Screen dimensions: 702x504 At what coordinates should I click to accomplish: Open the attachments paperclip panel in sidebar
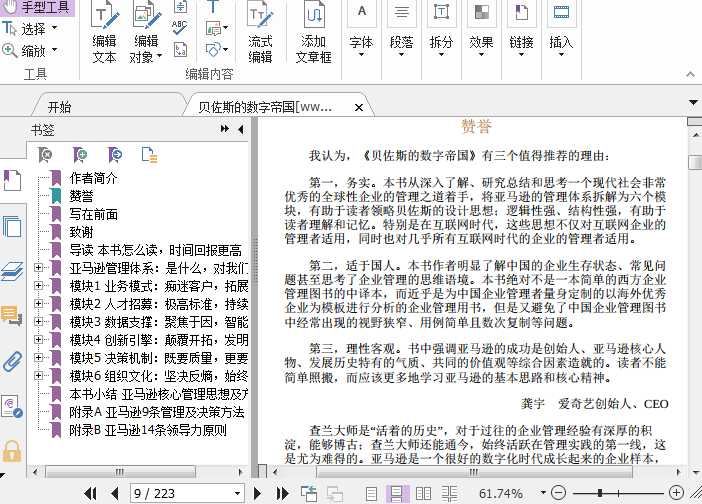pyautogui.click(x=12, y=361)
